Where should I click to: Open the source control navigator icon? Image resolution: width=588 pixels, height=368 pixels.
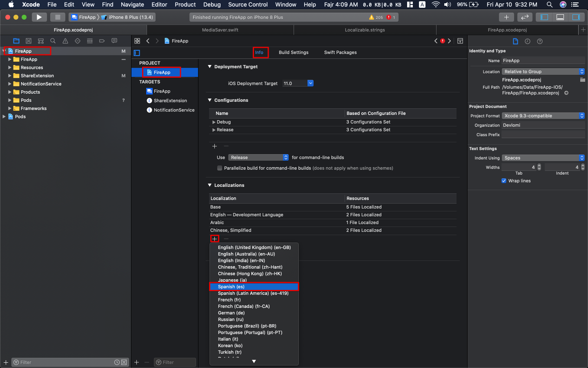coord(29,41)
